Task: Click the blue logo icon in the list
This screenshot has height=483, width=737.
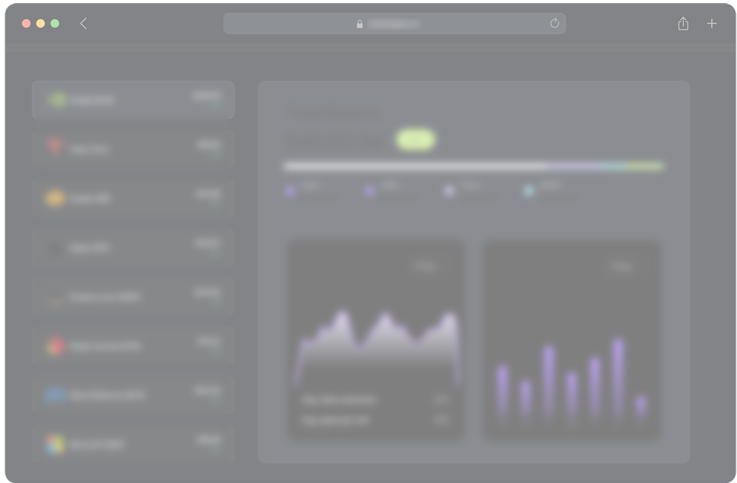Action: [x=55, y=395]
